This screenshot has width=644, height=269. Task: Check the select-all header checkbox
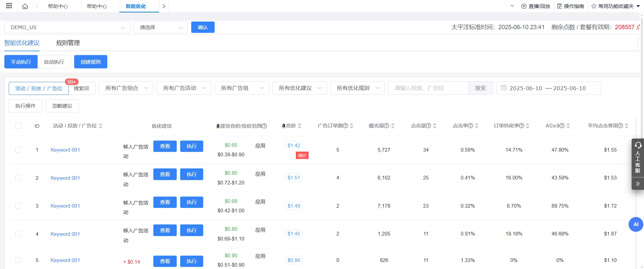click(x=18, y=126)
